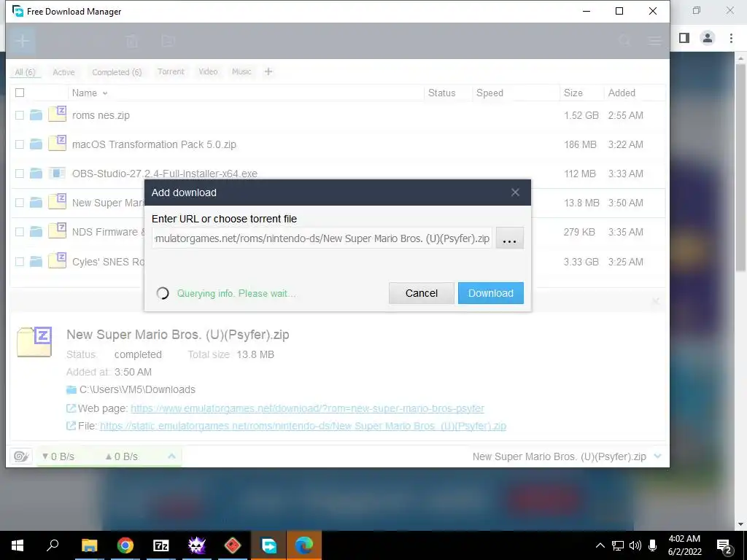The width and height of the screenshot is (747, 560).
Task: Open the hamburger main menu icon
Action: click(x=655, y=41)
